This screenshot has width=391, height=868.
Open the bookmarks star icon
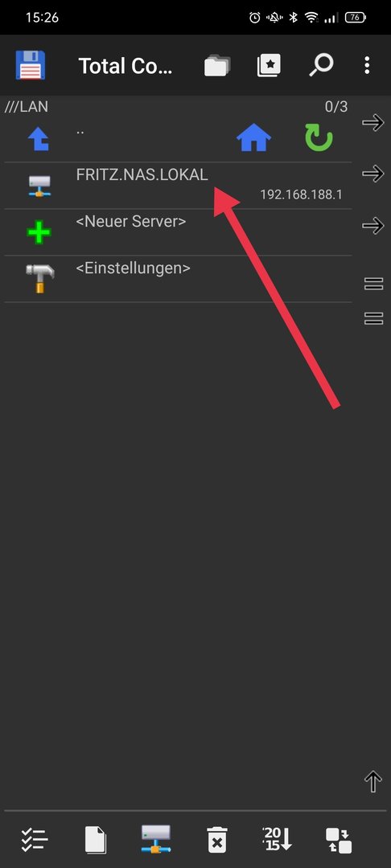coord(270,65)
